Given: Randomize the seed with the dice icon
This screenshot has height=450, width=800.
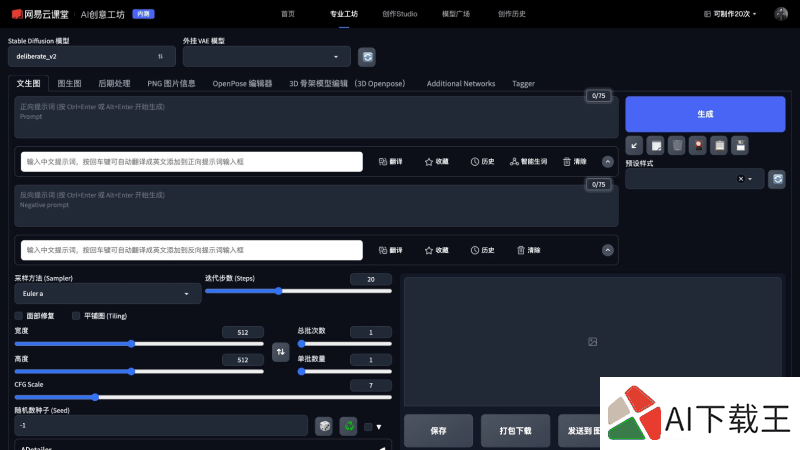Looking at the screenshot, I should [324, 426].
